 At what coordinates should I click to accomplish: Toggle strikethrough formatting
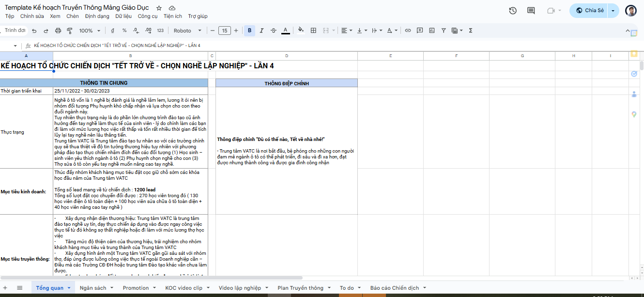point(274,31)
